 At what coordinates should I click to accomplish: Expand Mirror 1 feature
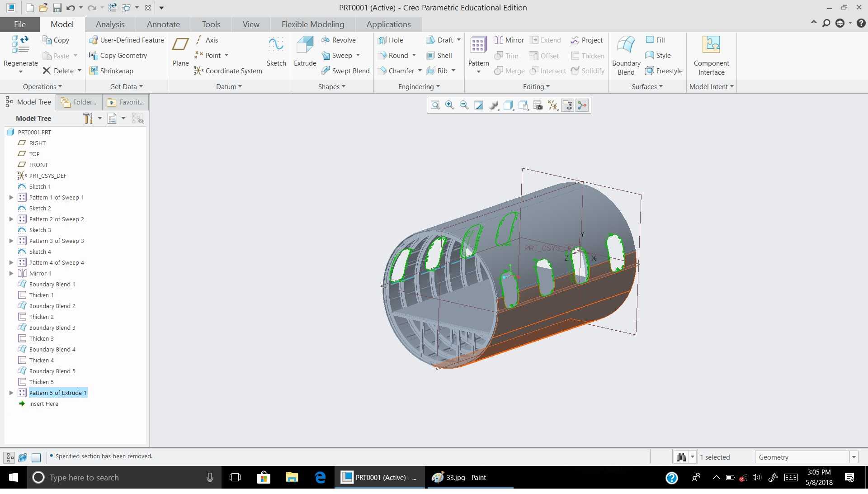pos(11,273)
